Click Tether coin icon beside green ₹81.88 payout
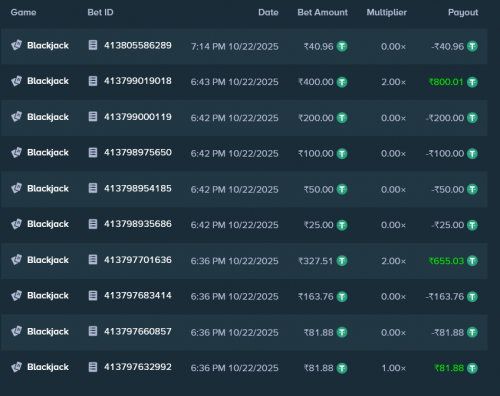This screenshot has width=500, height=396. (x=472, y=368)
